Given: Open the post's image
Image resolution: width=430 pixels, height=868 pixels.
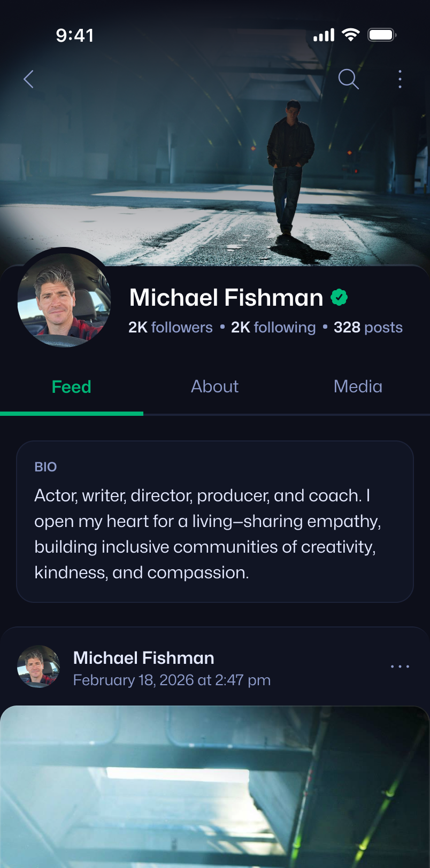Looking at the screenshot, I should 215,786.
